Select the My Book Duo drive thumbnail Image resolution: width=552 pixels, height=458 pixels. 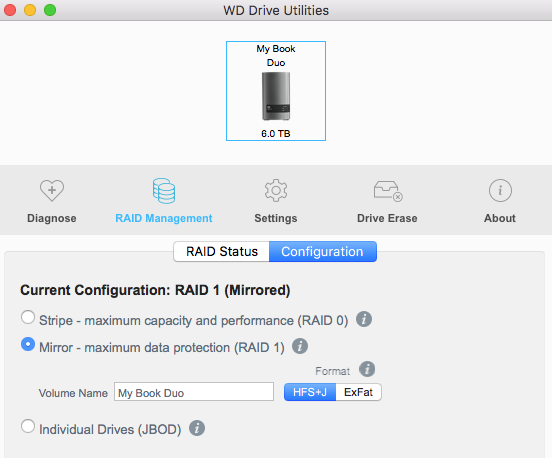[276, 91]
